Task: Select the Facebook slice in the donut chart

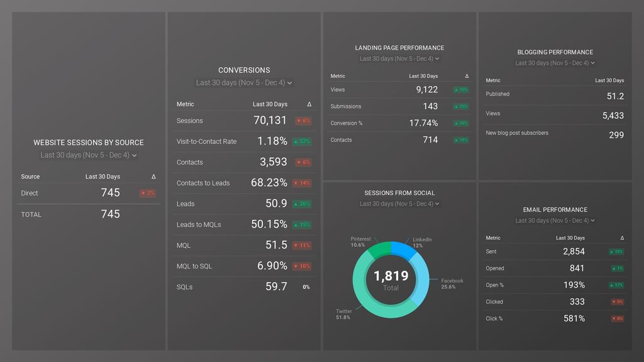Action: (x=421, y=278)
